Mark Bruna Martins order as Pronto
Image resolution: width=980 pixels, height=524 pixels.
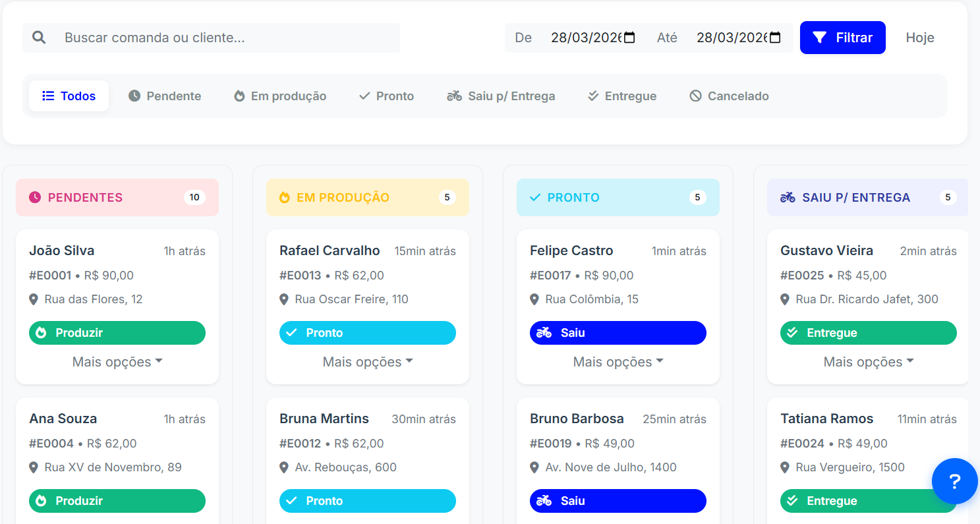[368, 501]
